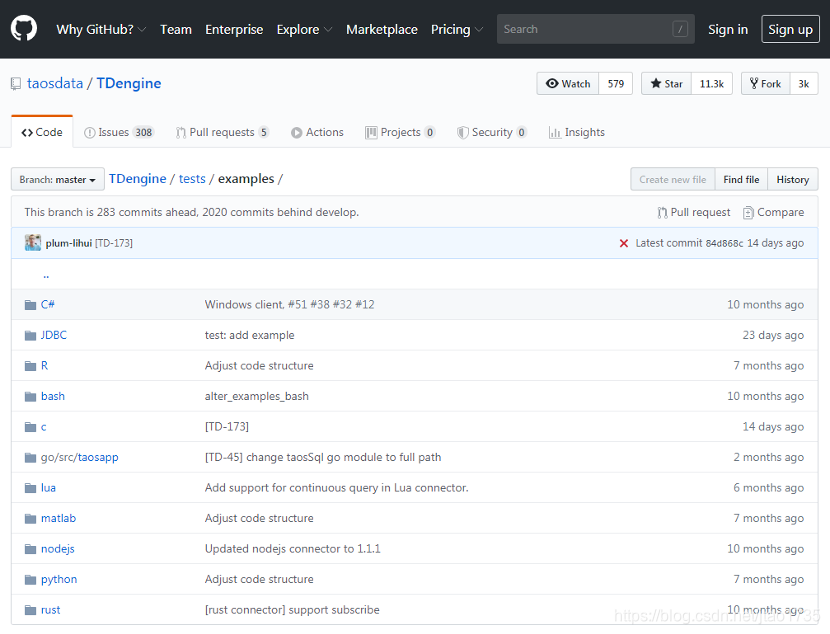Open Enterprise in the top navigation
Viewport: 830px width, 634px height.
234,30
